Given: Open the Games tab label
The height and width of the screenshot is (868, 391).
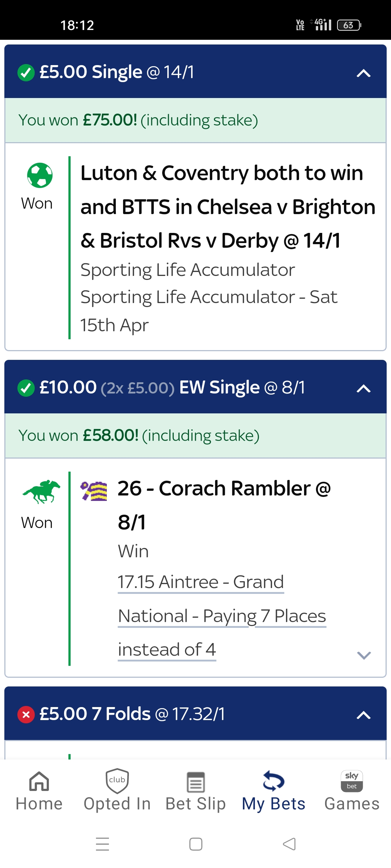Looking at the screenshot, I should [x=352, y=804].
